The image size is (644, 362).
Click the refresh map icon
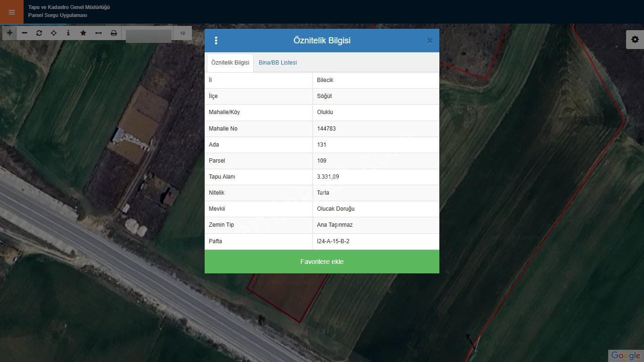pos(39,33)
